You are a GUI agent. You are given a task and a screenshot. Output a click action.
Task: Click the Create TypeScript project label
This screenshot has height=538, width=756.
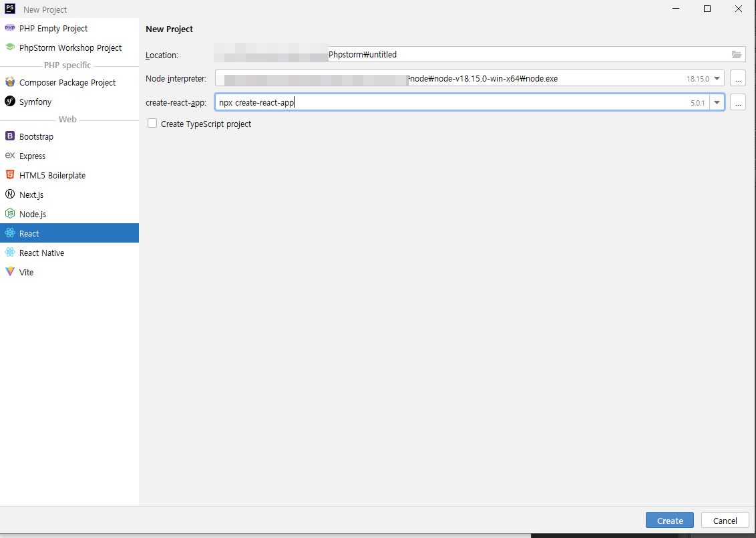click(206, 124)
